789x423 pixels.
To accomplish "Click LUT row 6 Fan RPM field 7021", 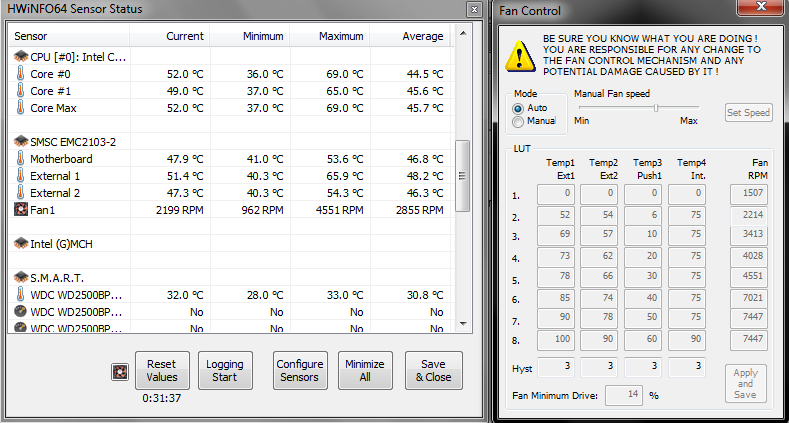I will coord(749,299).
